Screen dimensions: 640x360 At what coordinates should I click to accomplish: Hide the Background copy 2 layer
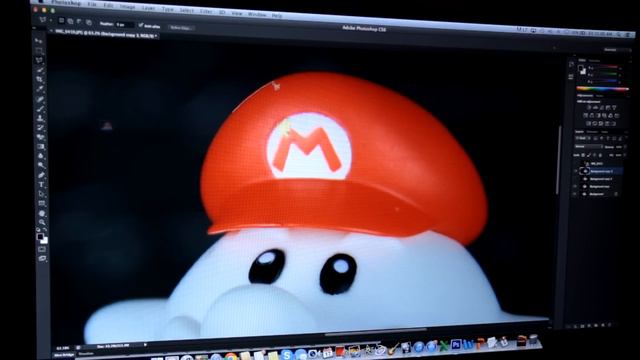tap(576, 171)
